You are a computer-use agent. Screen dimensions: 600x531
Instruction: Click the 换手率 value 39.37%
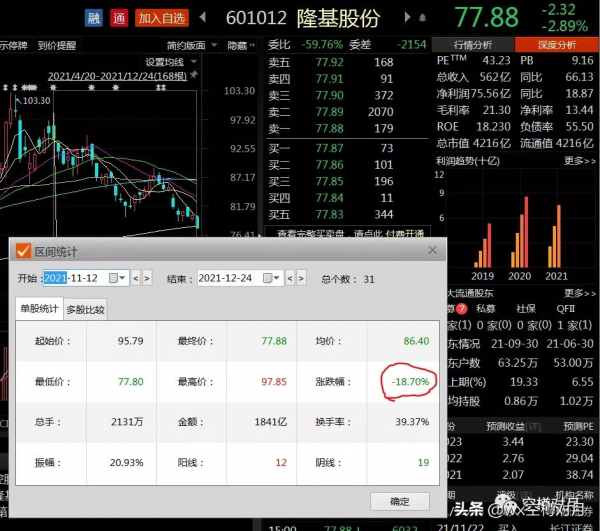point(412,422)
